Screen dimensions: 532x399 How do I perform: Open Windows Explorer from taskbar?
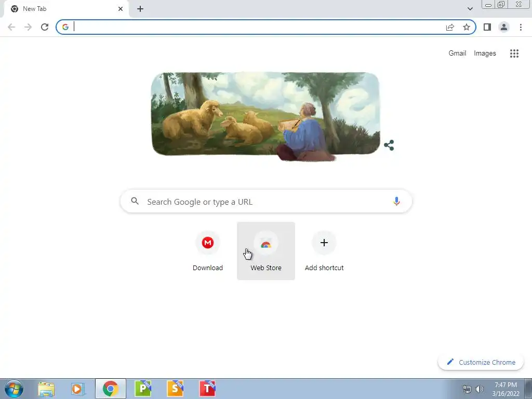(x=46, y=389)
